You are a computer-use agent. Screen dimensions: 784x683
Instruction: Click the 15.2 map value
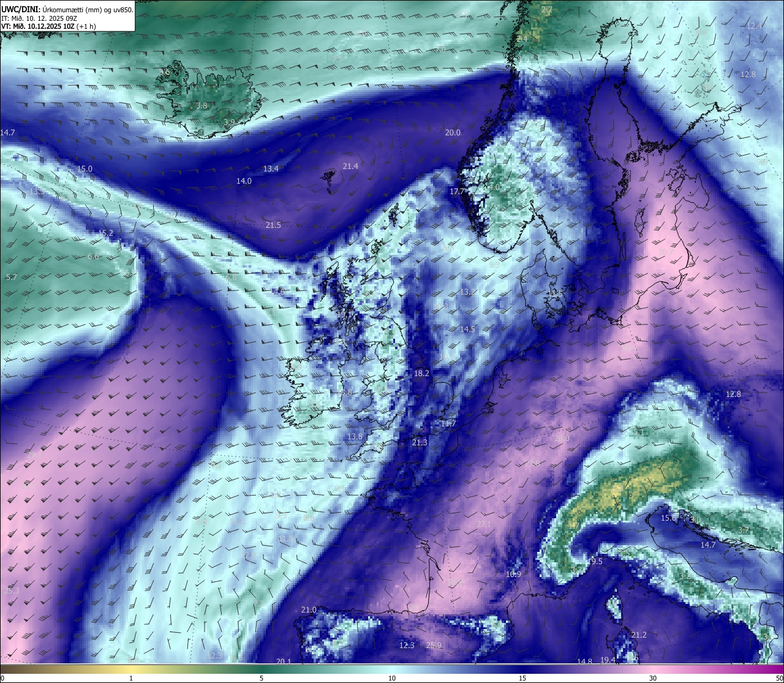pos(105,233)
